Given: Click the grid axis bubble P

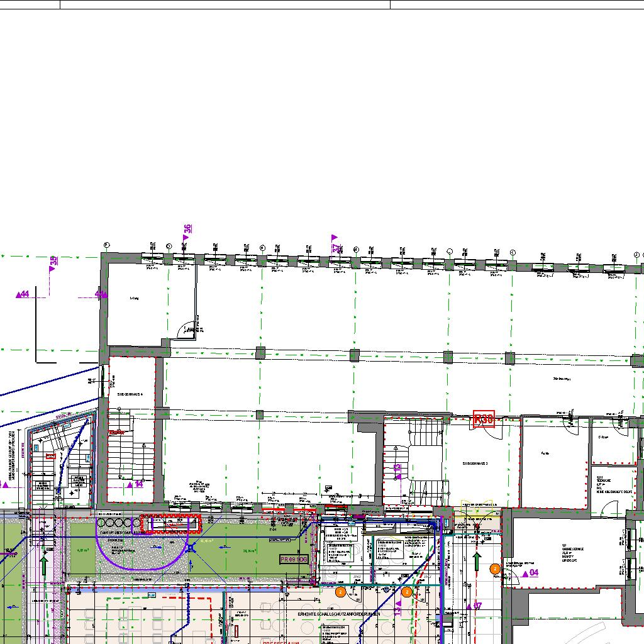Looking at the screenshot, I should [x=106, y=245].
